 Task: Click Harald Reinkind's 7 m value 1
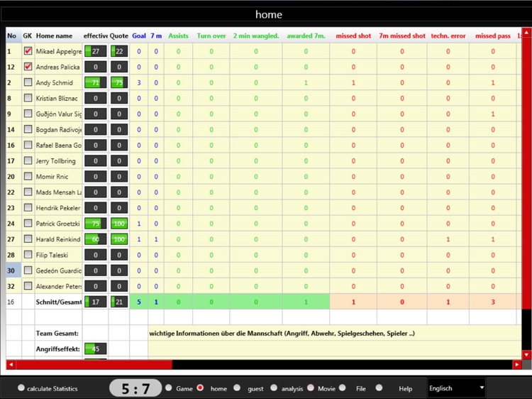[156, 239]
